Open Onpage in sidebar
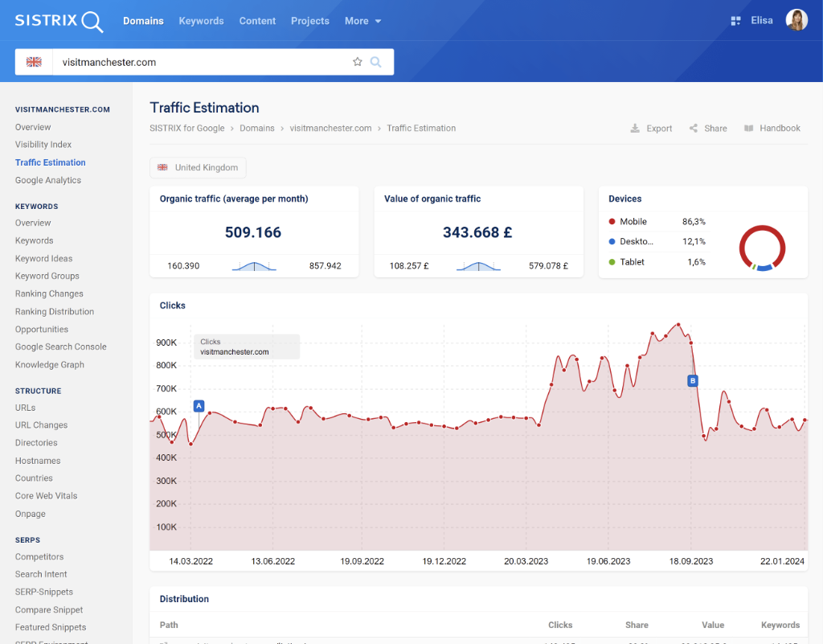 click(30, 513)
